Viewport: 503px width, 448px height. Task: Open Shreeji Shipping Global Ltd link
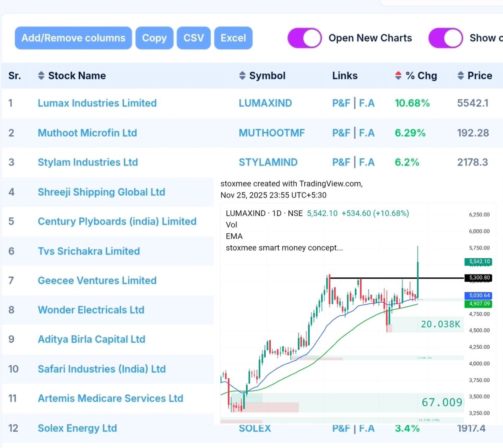click(101, 192)
